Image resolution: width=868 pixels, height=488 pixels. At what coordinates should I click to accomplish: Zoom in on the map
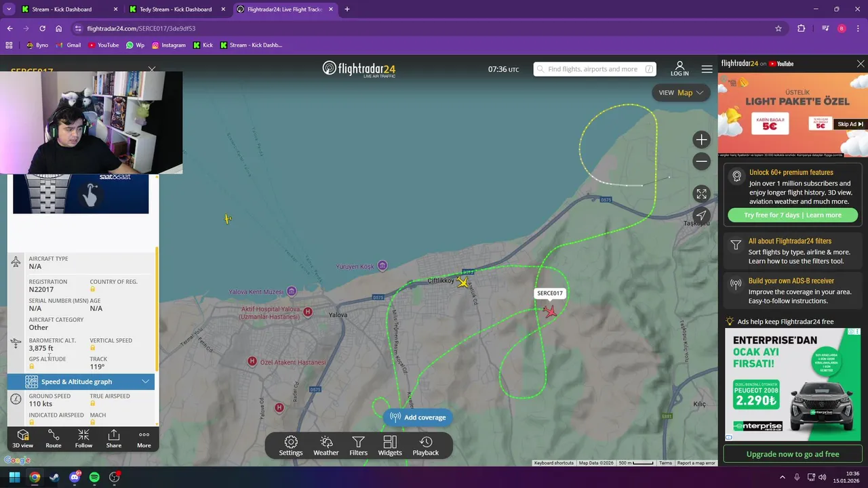pos(701,140)
